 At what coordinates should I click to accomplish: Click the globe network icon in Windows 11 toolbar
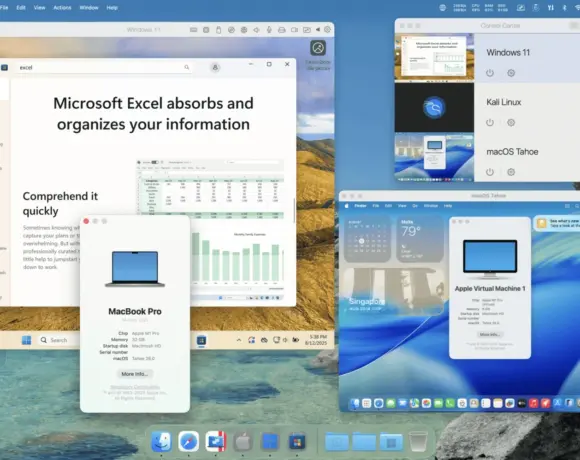coord(244,30)
